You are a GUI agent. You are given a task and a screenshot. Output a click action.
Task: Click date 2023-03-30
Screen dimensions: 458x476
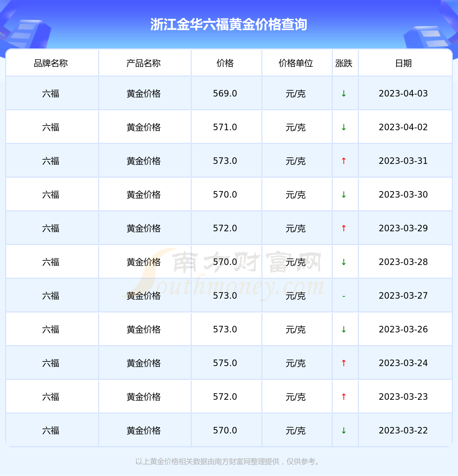pyautogui.click(x=403, y=195)
